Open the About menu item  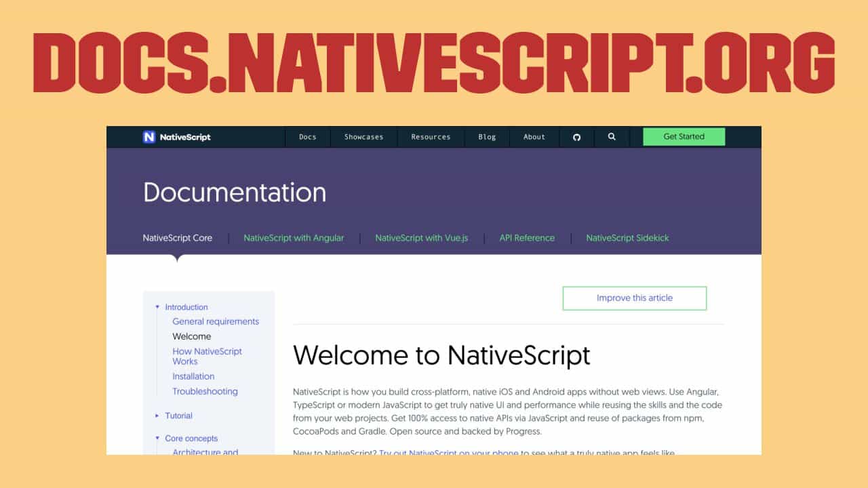point(534,137)
